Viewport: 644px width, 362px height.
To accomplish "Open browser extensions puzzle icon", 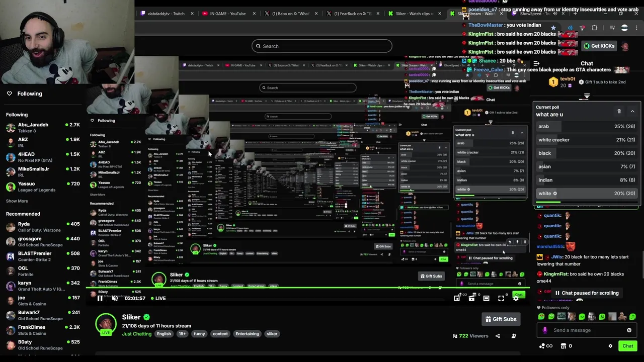I will 594,28.
